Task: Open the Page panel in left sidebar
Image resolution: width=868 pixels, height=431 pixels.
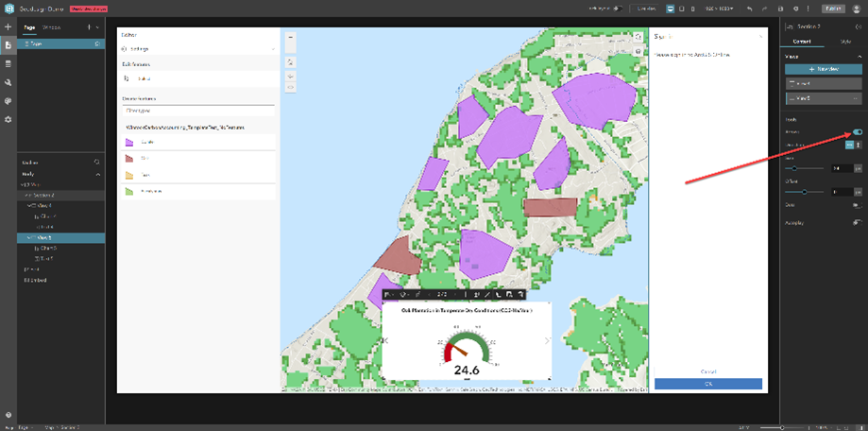Action: (8, 44)
